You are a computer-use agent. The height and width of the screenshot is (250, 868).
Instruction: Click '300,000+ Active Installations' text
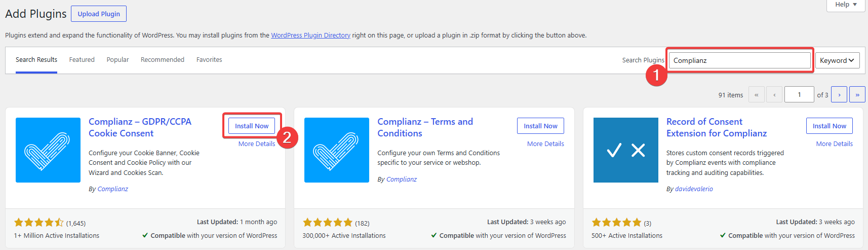344,236
